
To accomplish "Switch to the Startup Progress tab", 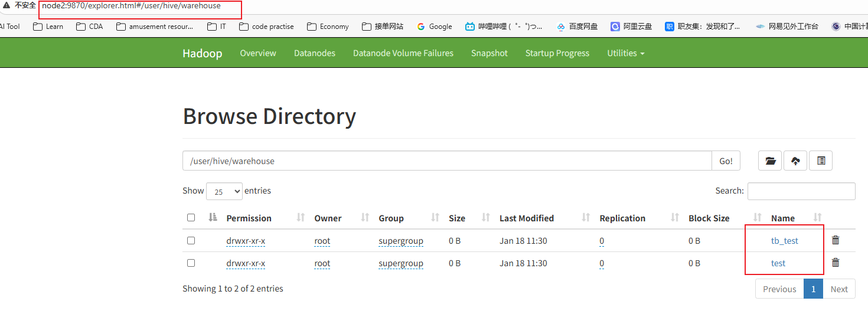I will (557, 53).
